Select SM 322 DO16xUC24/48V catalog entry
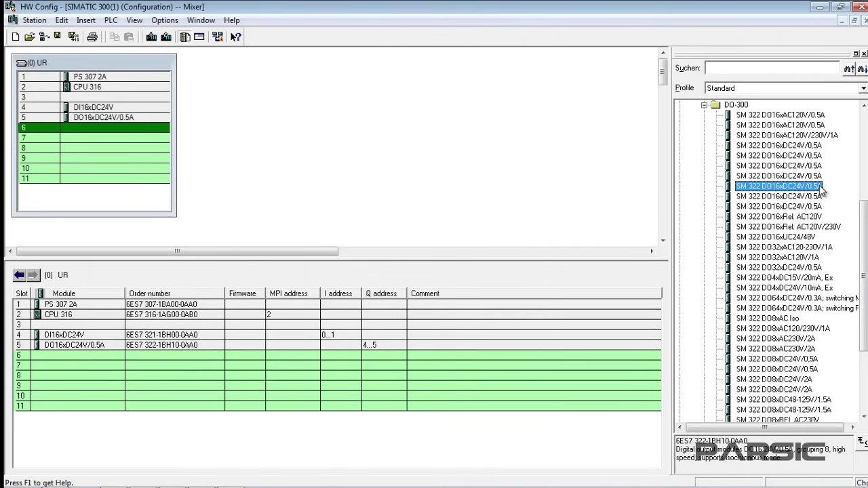The width and height of the screenshot is (868, 488). (x=776, y=237)
